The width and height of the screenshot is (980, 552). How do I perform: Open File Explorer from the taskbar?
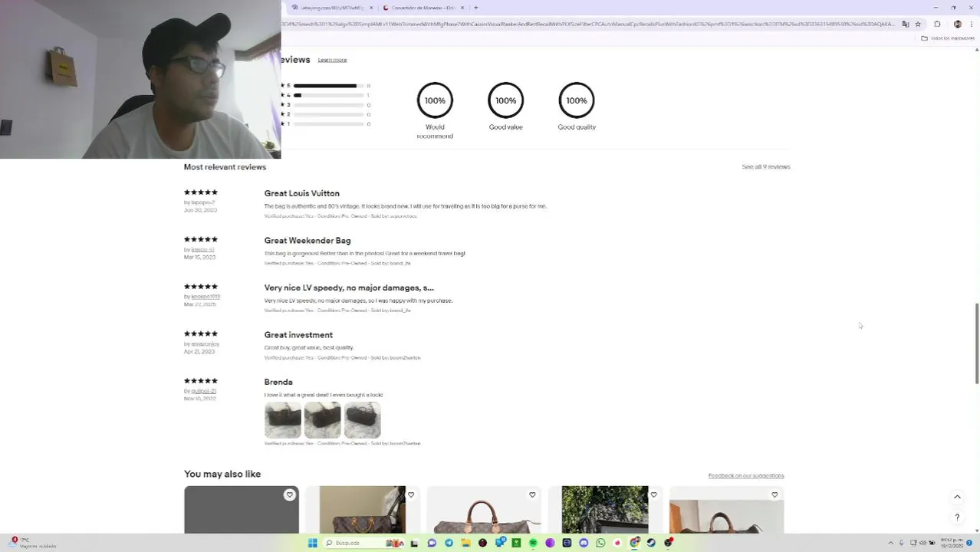(x=466, y=543)
